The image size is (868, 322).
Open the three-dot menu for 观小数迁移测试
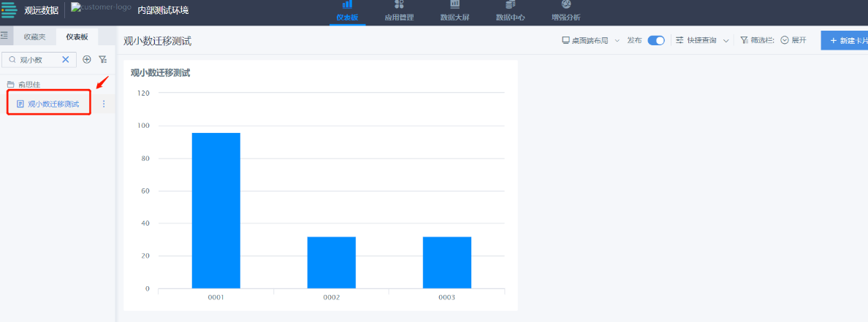point(103,104)
